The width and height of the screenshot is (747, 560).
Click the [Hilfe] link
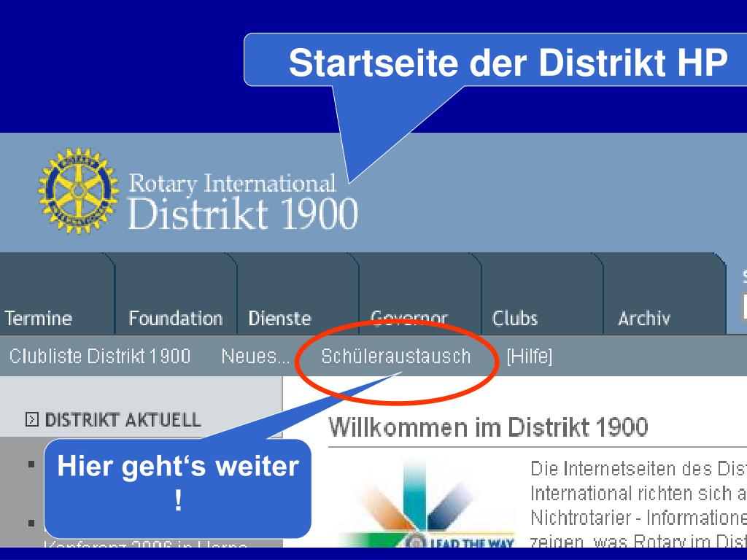coord(530,356)
